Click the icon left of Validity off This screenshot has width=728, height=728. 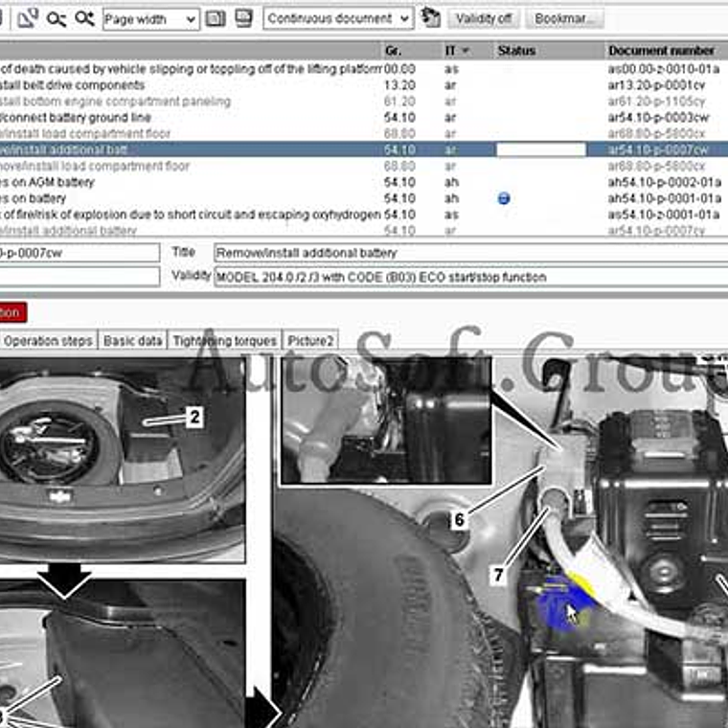[430, 18]
